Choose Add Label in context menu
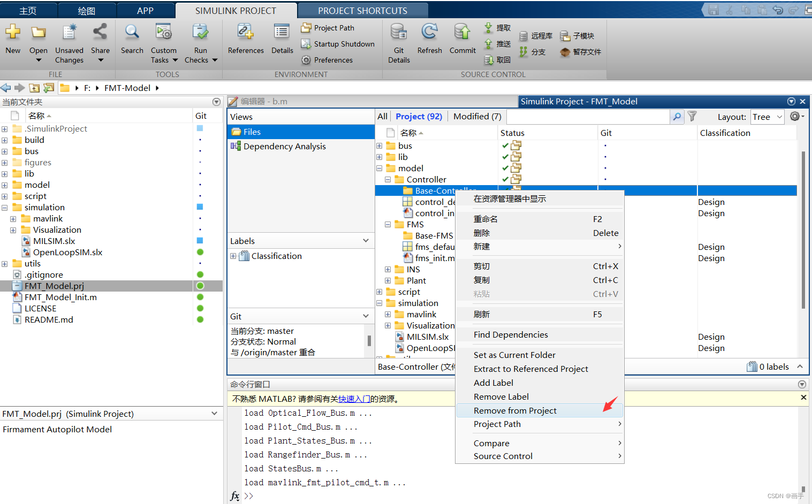The width and height of the screenshot is (812, 504). pyautogui.click(x=539, y=383)
